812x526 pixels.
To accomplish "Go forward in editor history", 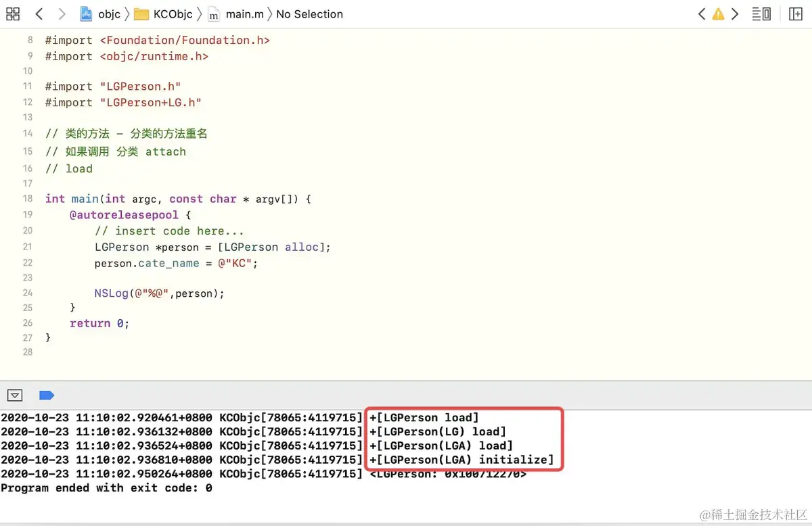I will pyautogui.click(x=62, y=14).
